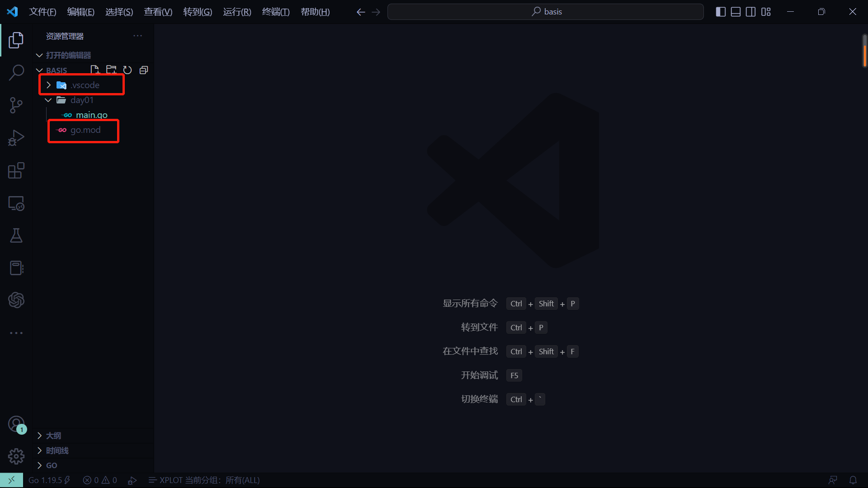Click the basis command center search box
The width and height of the screenshot is (868, 488).
pos(546,12)
